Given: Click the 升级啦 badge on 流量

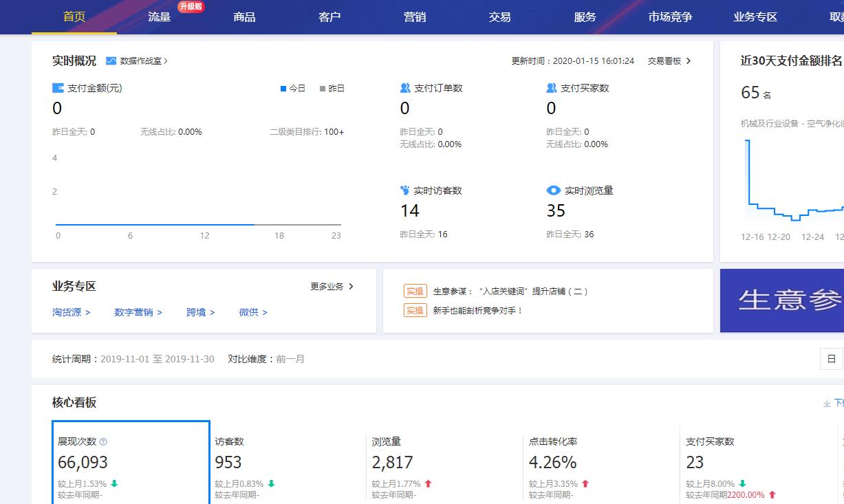Looking at the screenshot, I should point(191,7).
